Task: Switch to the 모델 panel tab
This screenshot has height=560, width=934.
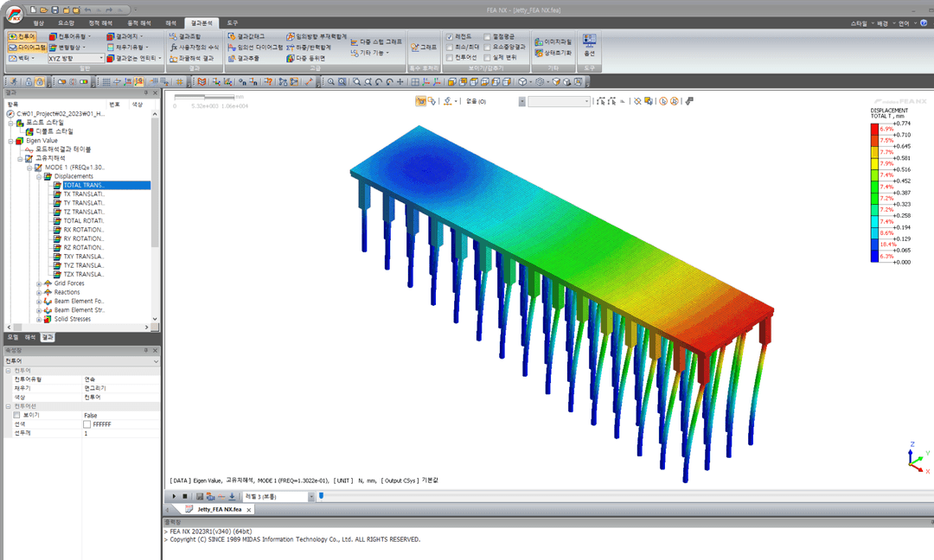Action: pos(12,337)
